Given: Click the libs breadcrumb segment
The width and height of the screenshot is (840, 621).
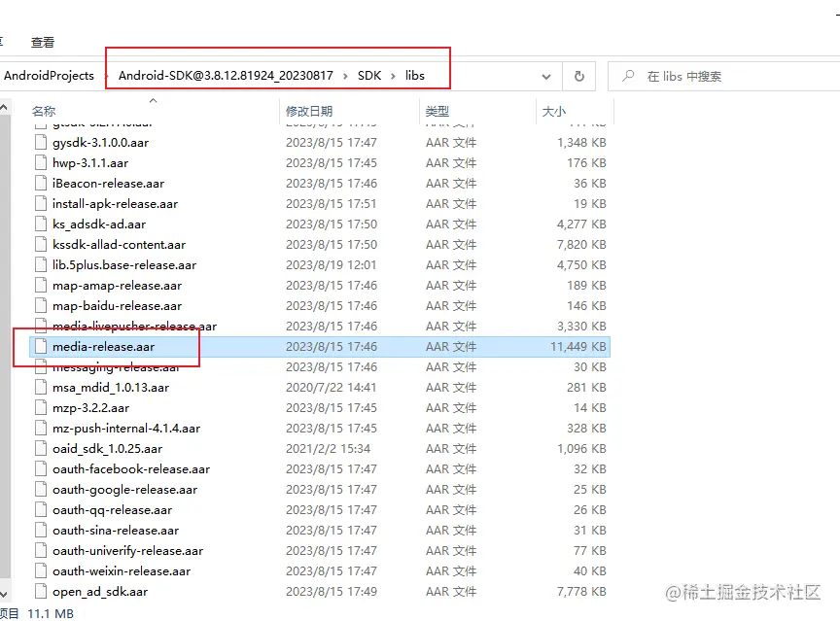Looking at the screenshot, I should tap(414, 76).
